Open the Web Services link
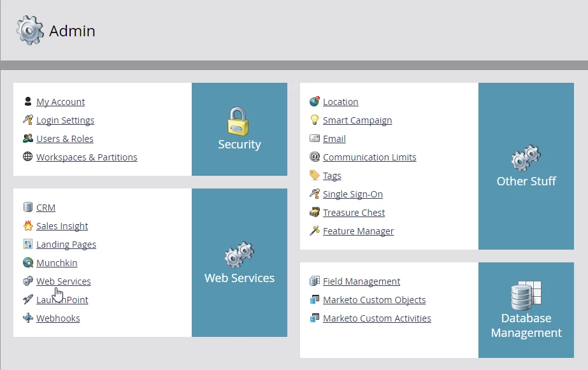This screenshot has width=588, height=370. click(x=63, y=281)
